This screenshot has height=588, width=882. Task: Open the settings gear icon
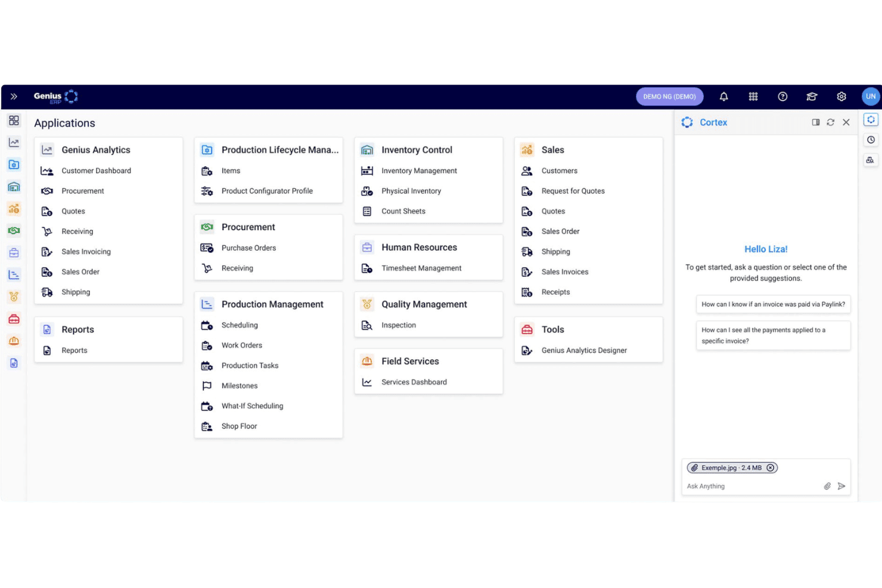[x=841, y=97]
